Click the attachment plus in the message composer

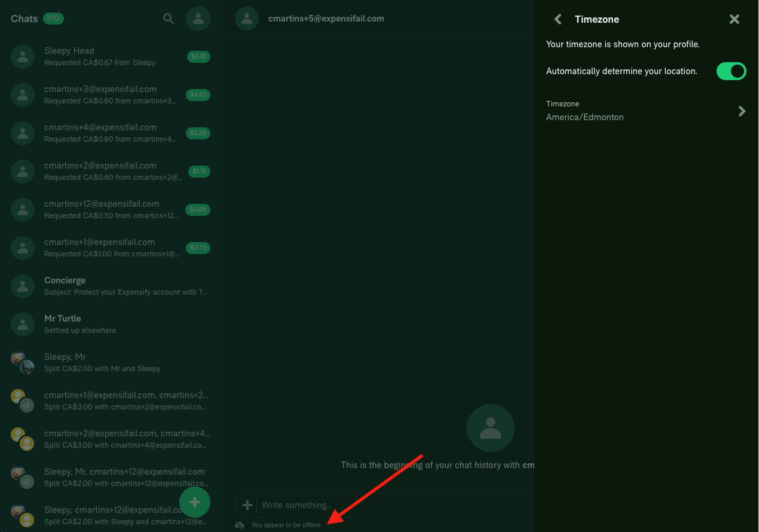click(247, 505)
